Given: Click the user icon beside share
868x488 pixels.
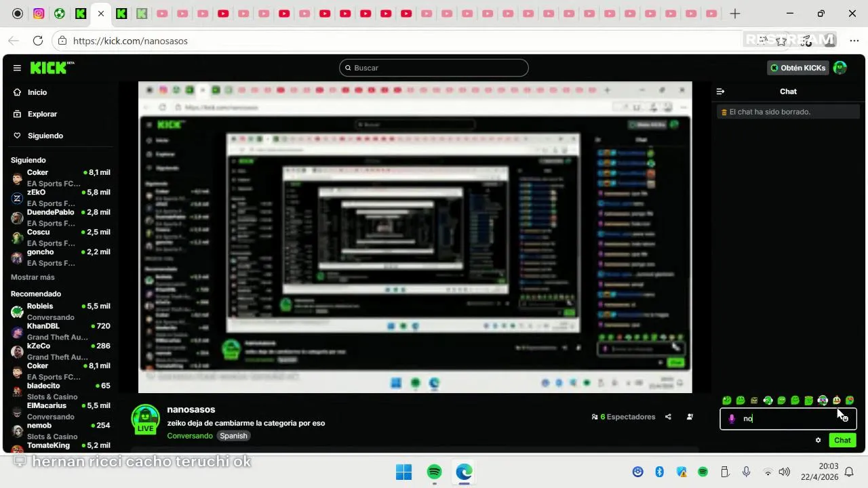Looking at the screenshot, I should coord(690,417).
